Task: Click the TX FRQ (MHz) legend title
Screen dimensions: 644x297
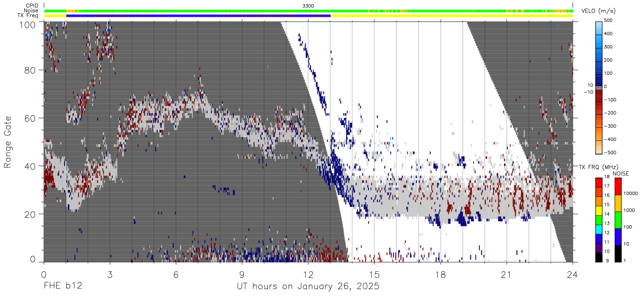Action: [599, 167]
